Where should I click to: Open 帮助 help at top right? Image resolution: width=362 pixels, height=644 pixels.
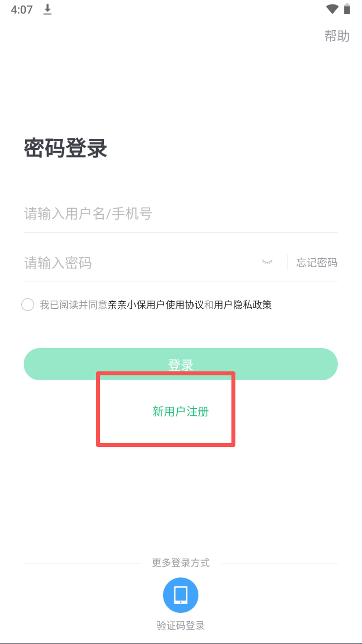tap(337, 36)
